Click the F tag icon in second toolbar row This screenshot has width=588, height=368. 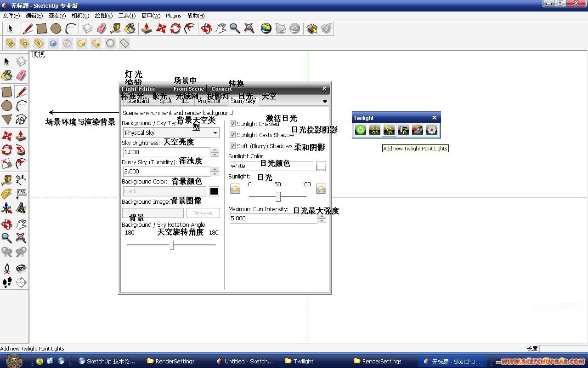point(39,43)
